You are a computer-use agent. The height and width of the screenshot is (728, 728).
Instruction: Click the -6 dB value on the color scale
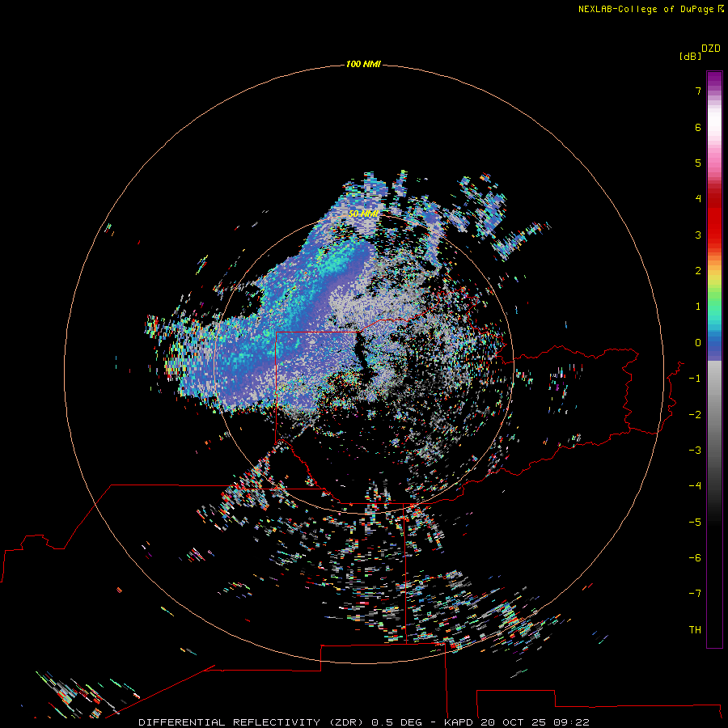(x=695, y=557)
